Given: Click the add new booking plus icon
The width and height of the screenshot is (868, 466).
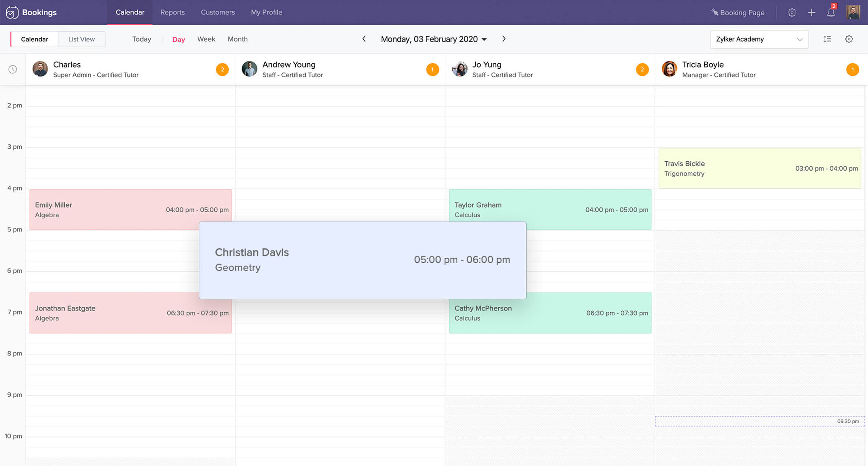Looking at the screenshot, I should click(811, 12).
